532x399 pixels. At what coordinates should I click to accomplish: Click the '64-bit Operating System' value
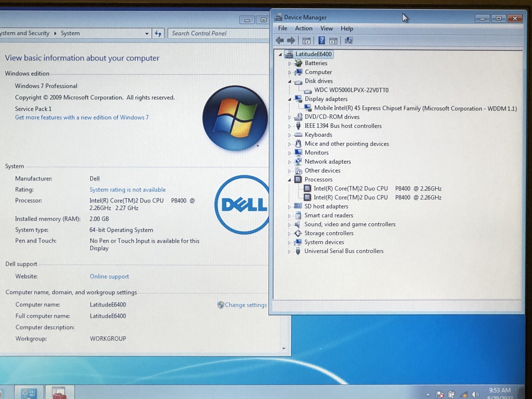pyautogui.click(x=121, y=230)
